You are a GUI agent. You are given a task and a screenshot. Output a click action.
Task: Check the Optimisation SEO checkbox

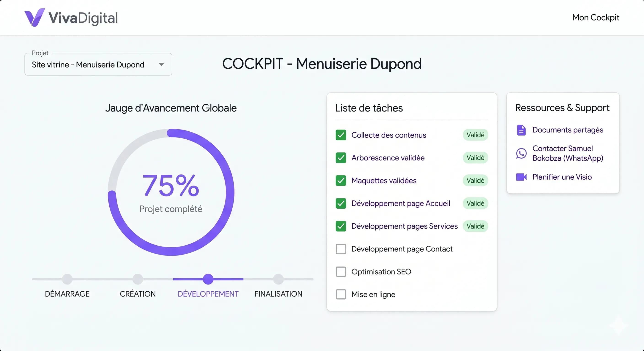(x=341, y=271)
